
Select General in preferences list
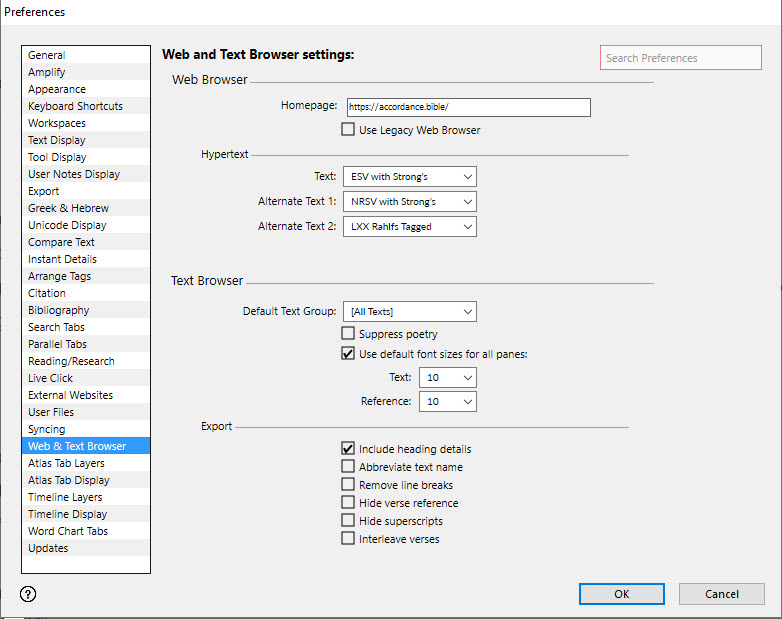pyautogui.click(x=47, y=55)
